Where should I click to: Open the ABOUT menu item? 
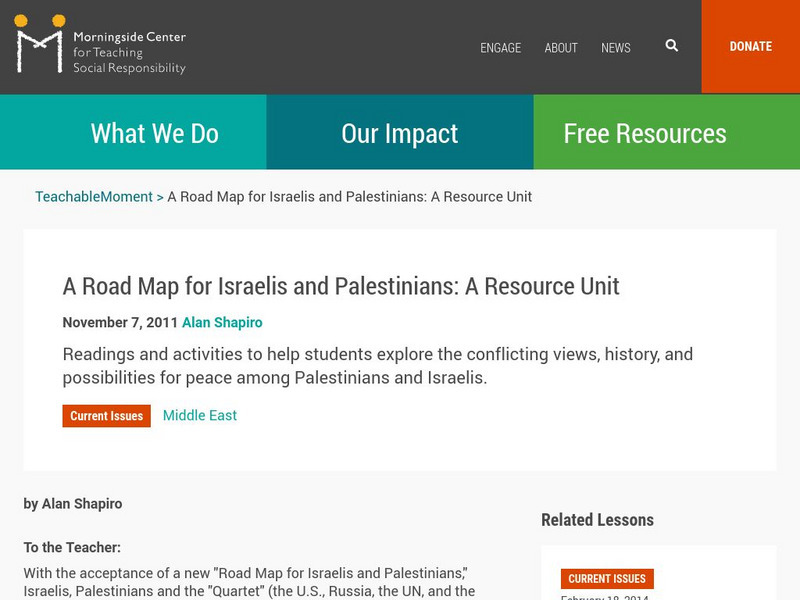[561, 47]
